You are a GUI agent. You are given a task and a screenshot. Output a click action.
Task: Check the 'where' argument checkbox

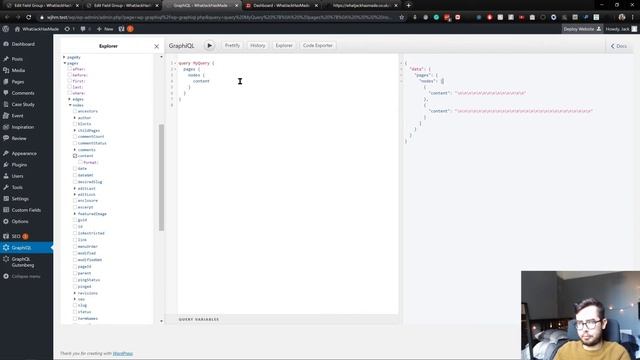[70, 93]
